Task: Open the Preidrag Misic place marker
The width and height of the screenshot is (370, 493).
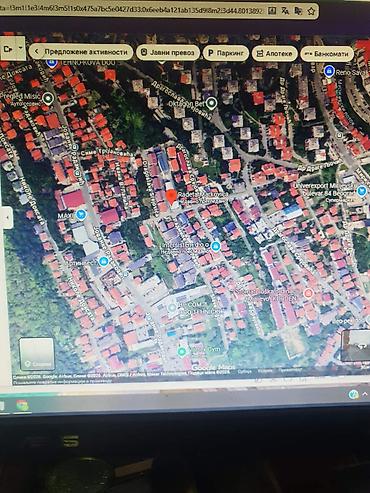Action: tap(49, 99)
